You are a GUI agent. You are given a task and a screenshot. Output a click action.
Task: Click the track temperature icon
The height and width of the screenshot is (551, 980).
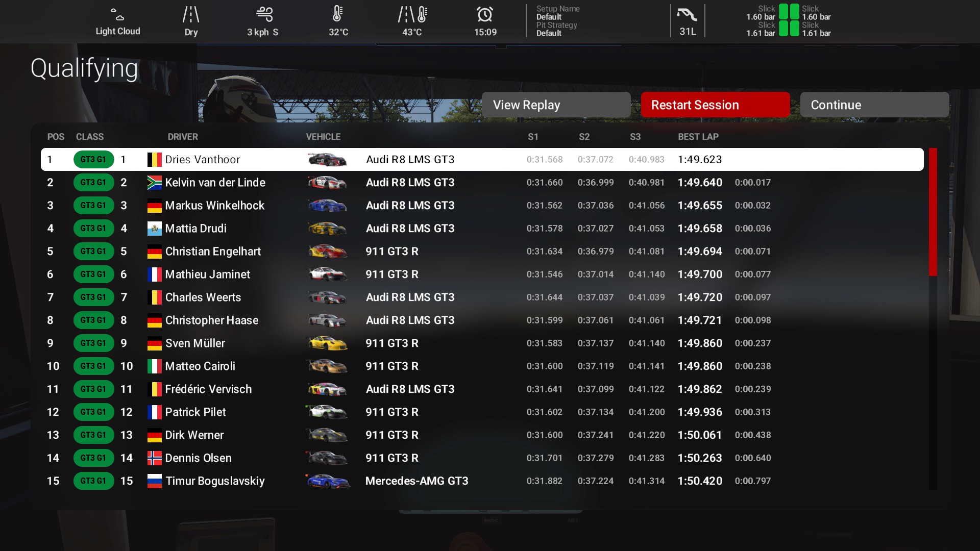click(x=412, y=14)
